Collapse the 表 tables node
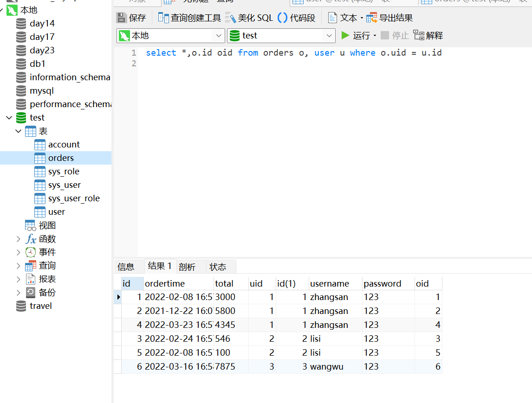Screen dimensions: 532x403 point(18,131)
